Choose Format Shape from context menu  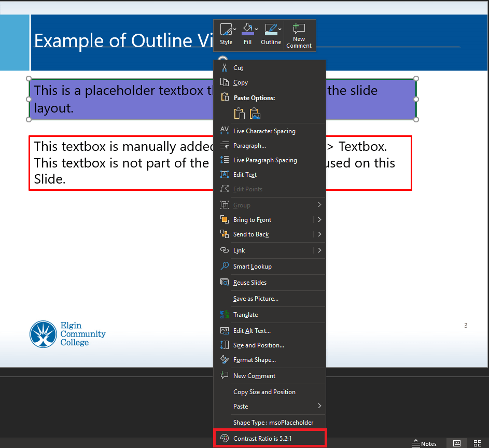point(254,359)
